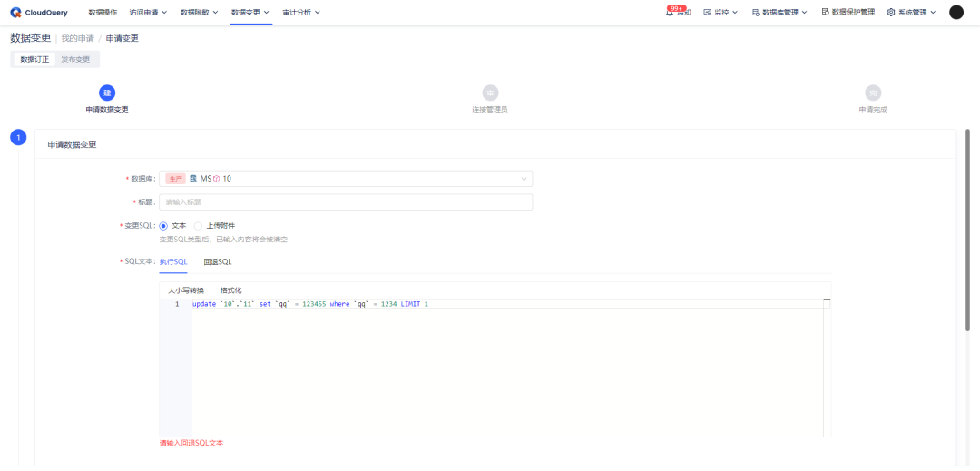980x471 pixels.
Task: Switch to the 回退SQL tab
Action: 218,261
